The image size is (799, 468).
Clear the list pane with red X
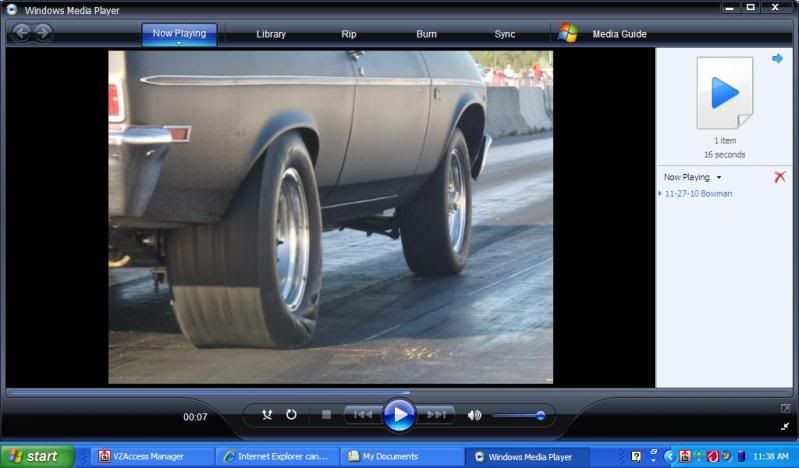coord(780,177)
